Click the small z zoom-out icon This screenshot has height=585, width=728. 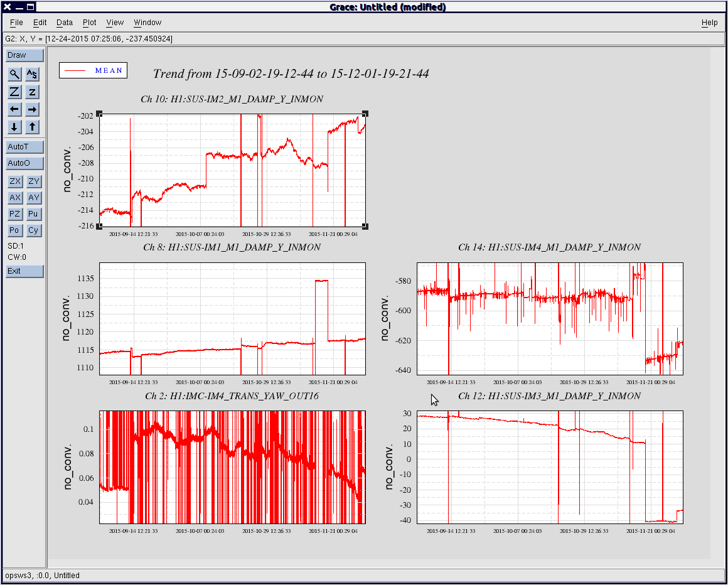click(x=32, y=92)
